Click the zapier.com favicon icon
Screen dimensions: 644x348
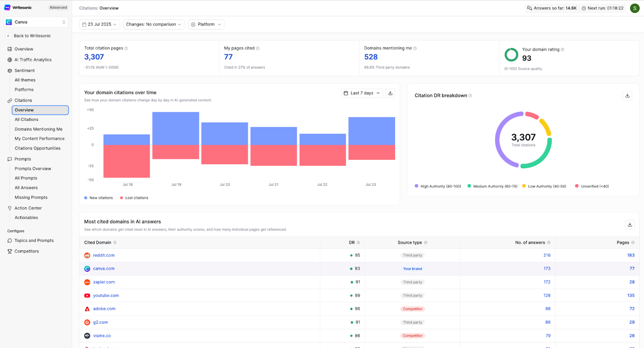(x=87, y=282)
